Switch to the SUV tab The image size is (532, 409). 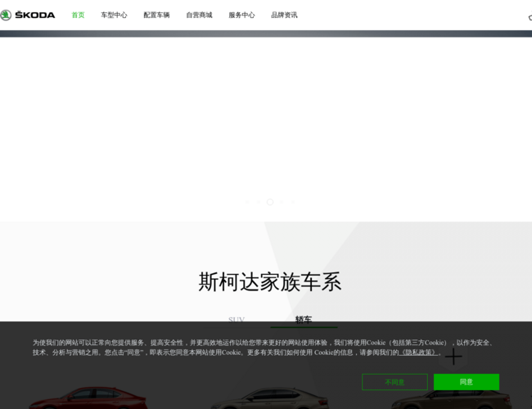tap(237, 320)
